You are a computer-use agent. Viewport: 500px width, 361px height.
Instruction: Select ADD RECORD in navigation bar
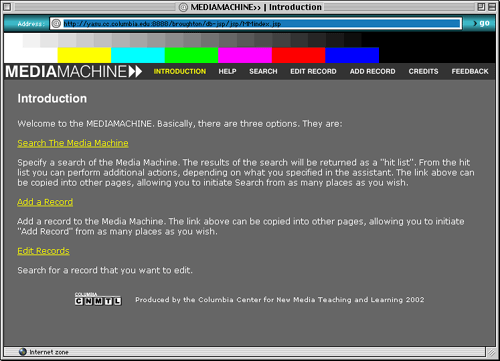[373, 71]
